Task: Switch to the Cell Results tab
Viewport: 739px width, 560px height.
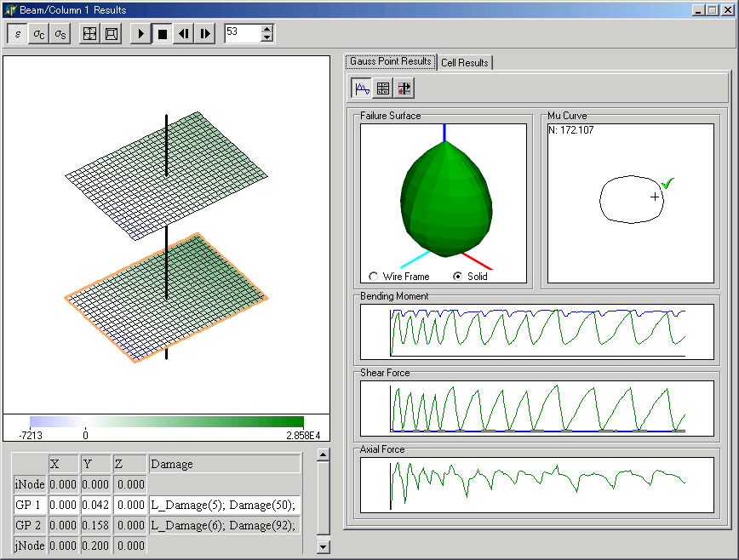Action: click(464, 62)
